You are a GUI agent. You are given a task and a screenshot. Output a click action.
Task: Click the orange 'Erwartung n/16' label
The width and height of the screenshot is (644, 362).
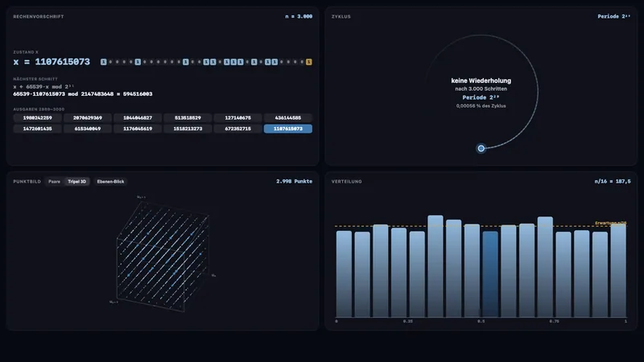(611, 224)
